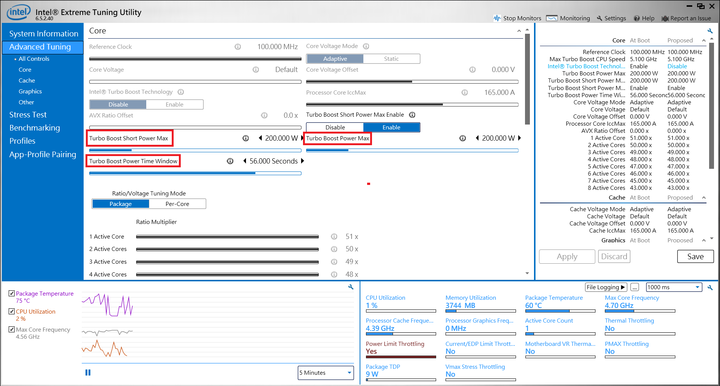Show info for Turbo Boost Power Max

[462, 138]
